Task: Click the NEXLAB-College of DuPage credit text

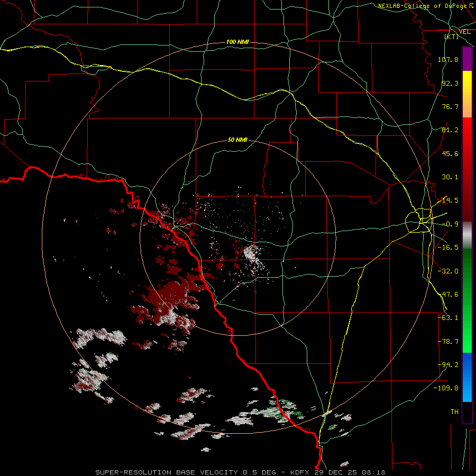Action: pos(426,6)
